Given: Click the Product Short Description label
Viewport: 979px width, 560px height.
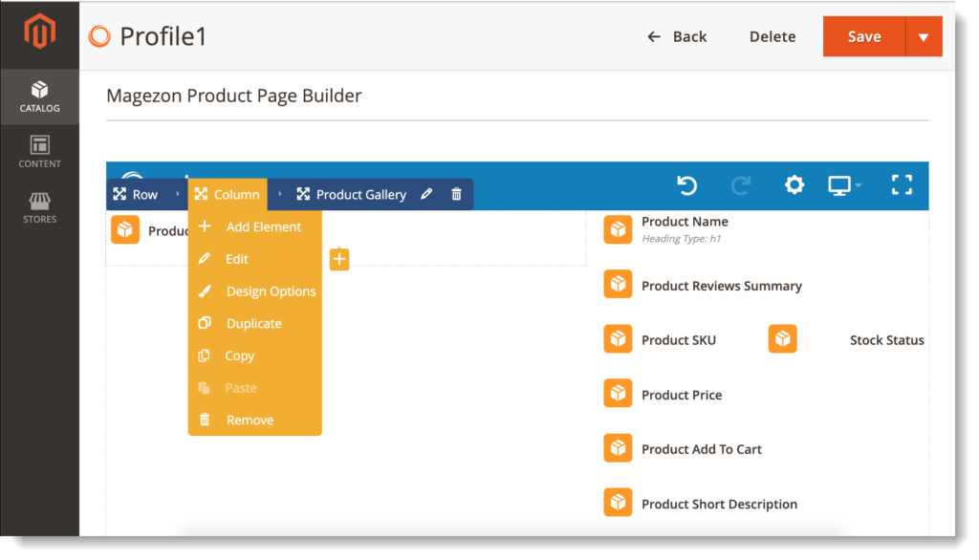Looking at the screenshot, I should coord(719,505).
